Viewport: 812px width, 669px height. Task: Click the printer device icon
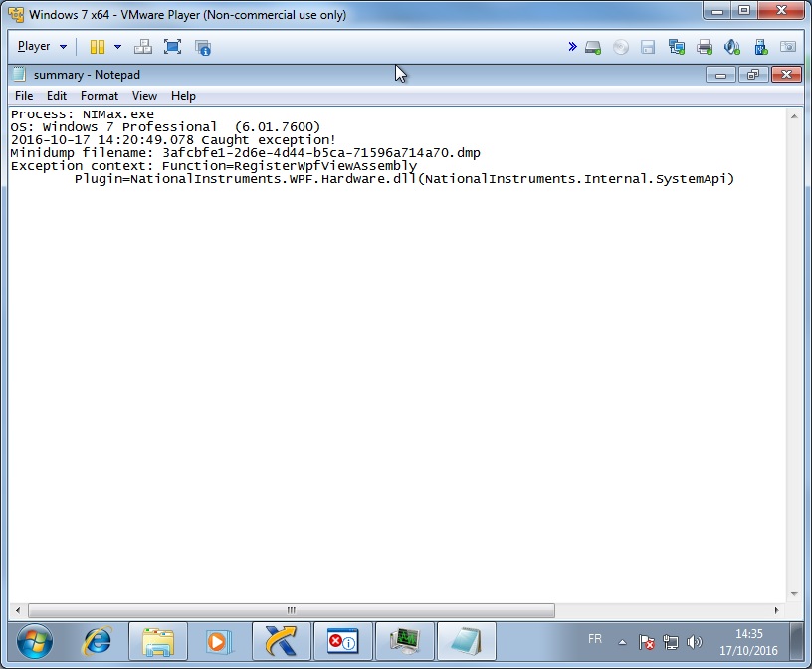coord(705,47)
